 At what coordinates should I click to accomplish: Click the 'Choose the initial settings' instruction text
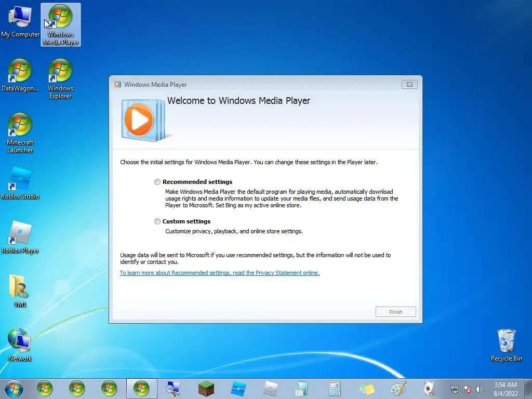(249, 162)
